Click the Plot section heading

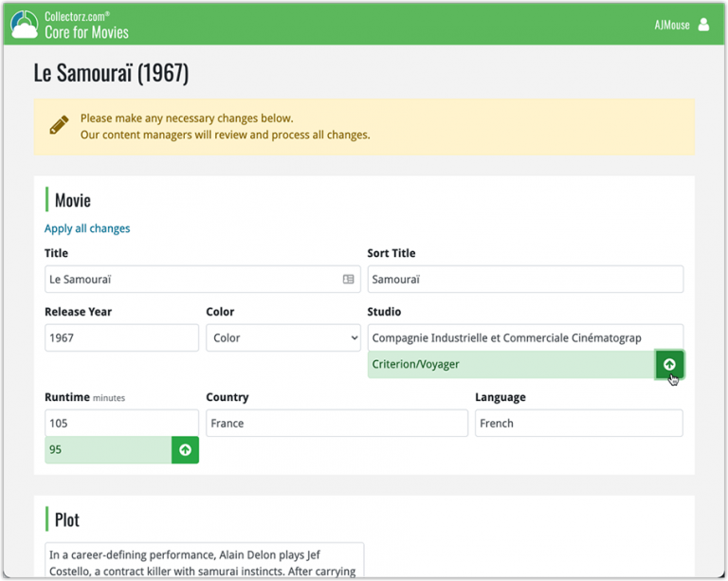pos(67,519)
